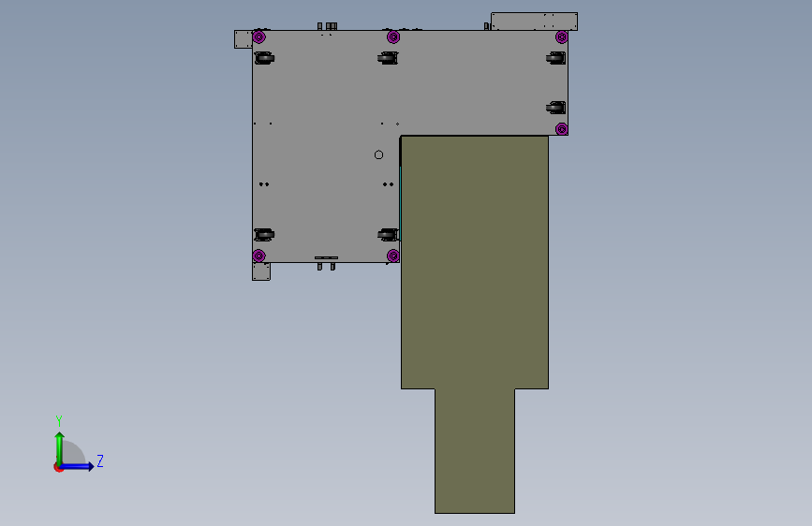The height and width of the screenshot is (526, 812).
Task: Select the rectangular bracket at the top-right of the plate
Action: [534, 22]
